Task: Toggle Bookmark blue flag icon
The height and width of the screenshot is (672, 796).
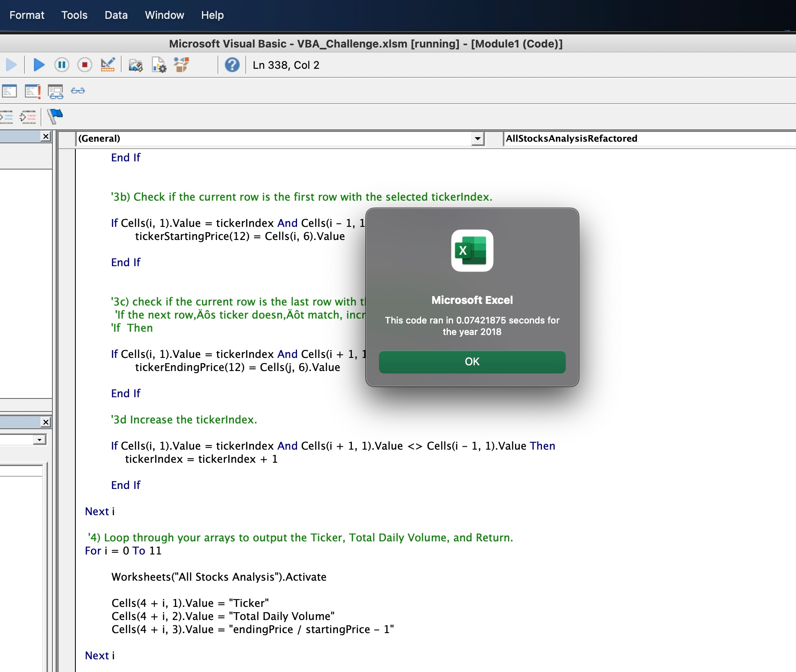Action: [x=55, y=116]
